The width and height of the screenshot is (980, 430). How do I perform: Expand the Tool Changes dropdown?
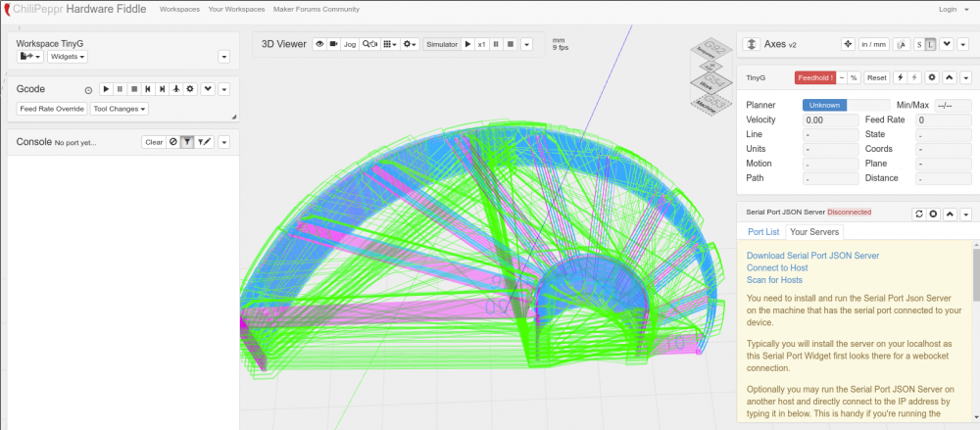[120, 109]
